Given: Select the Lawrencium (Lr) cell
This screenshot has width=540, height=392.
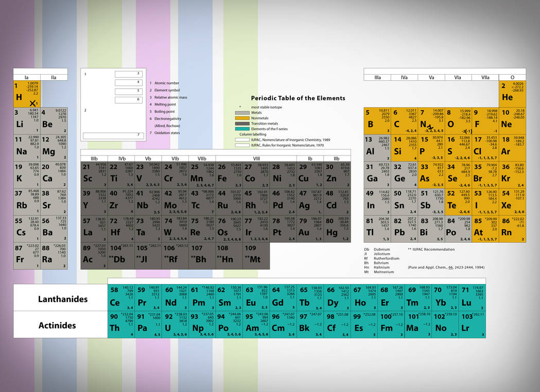Looking at the screenshot, I should pyautogui.click(x=473, y=324).
